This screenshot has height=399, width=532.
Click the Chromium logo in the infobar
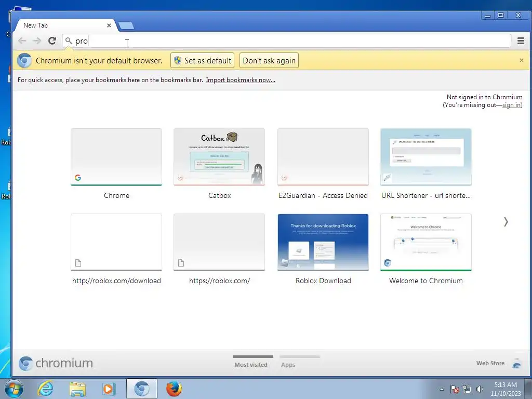tap(24, 61)
